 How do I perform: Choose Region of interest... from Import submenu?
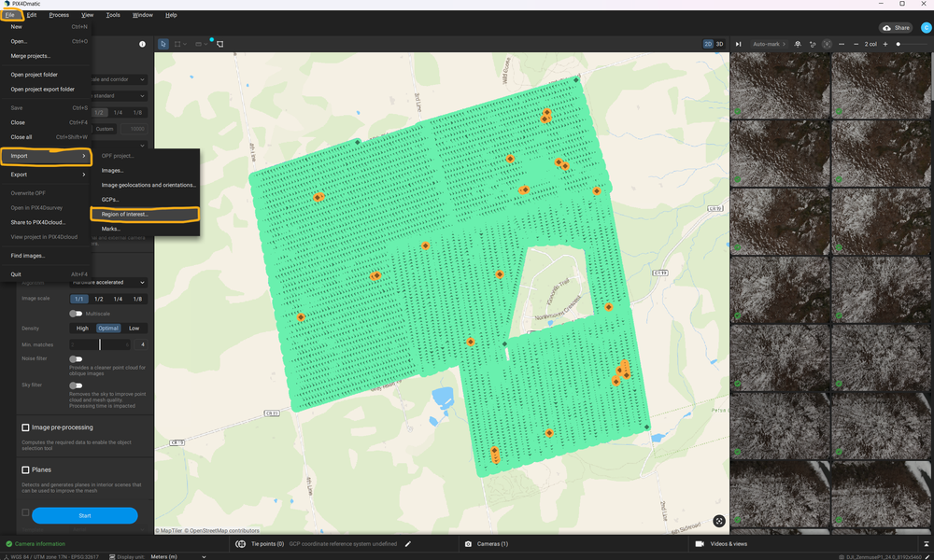[145, 215]
